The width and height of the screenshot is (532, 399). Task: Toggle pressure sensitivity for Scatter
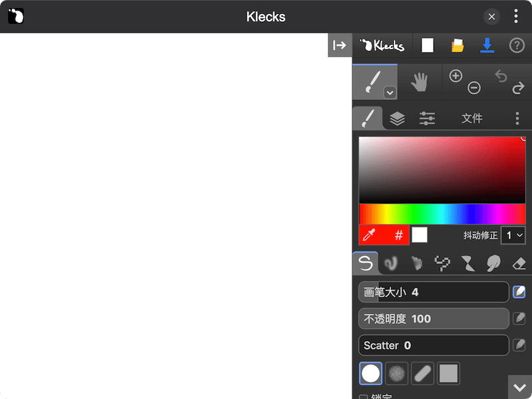[519, 345]
